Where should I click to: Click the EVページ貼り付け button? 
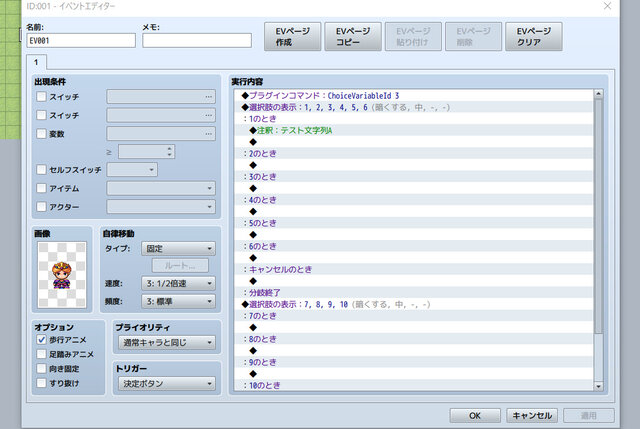413,36
